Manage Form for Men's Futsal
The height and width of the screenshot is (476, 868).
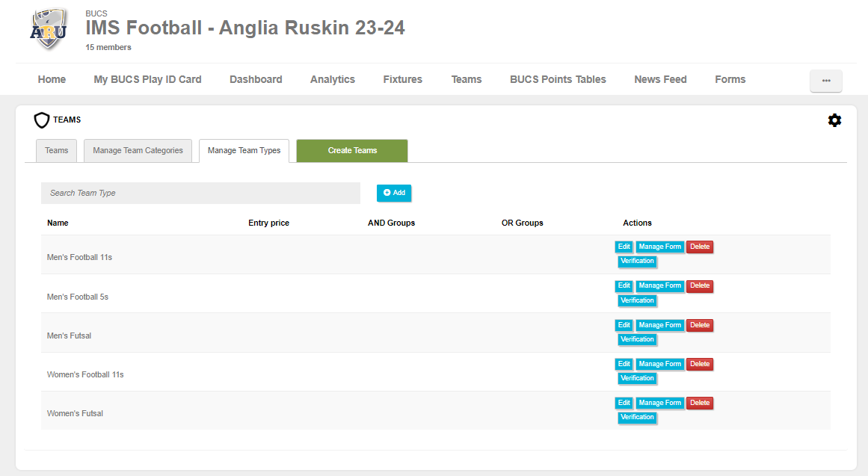tap(660, 326)
